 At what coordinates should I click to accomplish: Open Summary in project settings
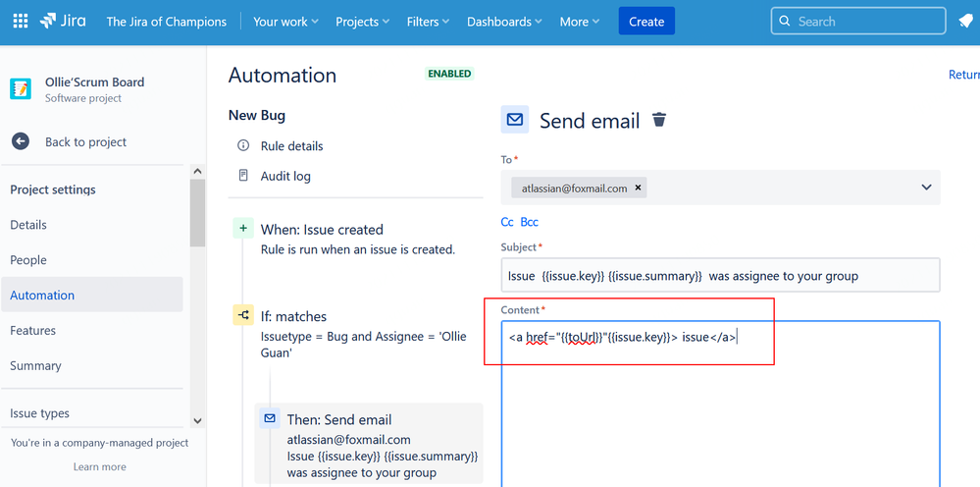pos(92,365)
